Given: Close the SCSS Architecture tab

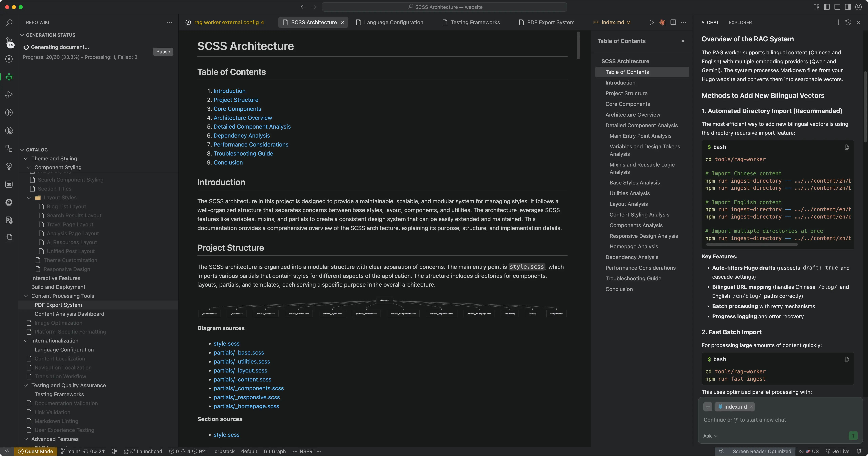Looking at the screenshot, I should click(x=342, y=22).
